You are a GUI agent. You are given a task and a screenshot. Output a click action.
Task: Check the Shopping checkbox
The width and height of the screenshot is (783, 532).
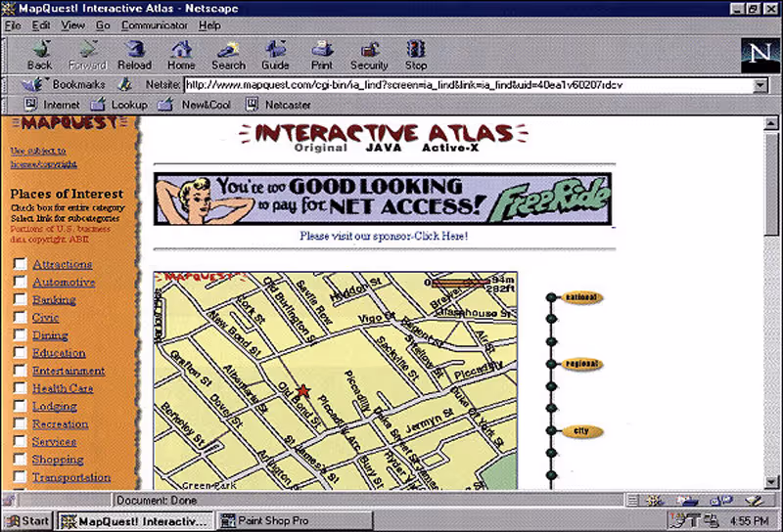[x=20, y=459]
